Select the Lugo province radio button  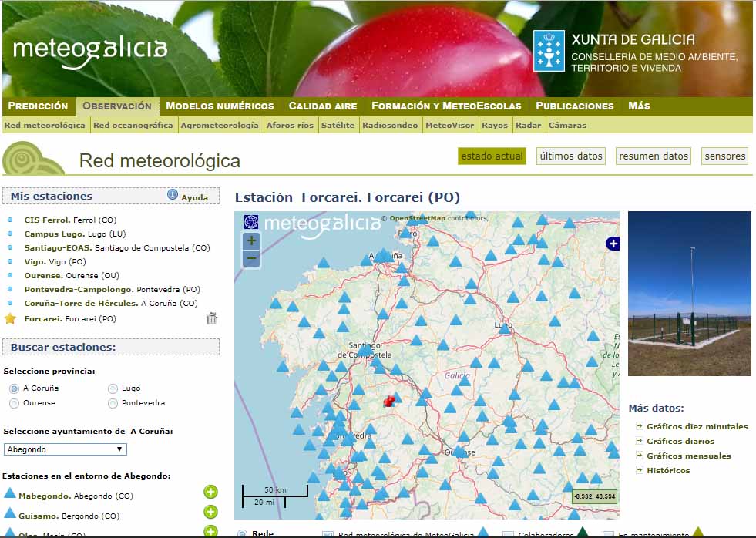click(113, 388)
